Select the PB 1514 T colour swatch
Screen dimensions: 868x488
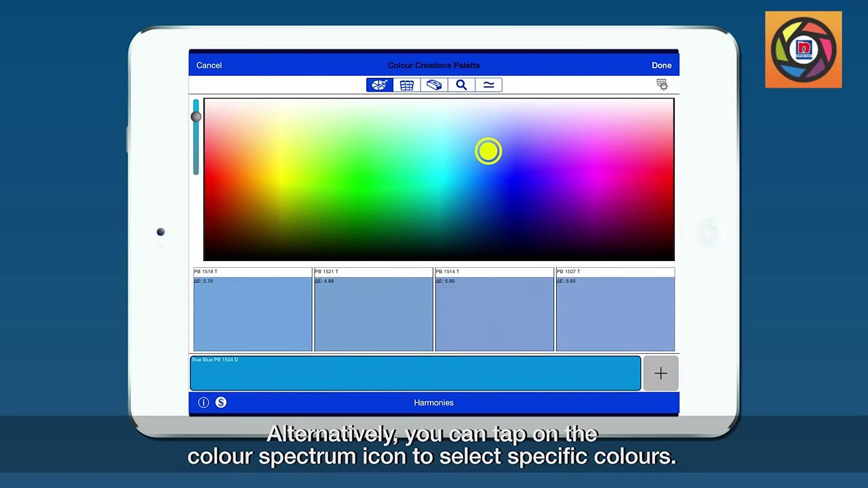pyautogui.click(x=494, y=310)
